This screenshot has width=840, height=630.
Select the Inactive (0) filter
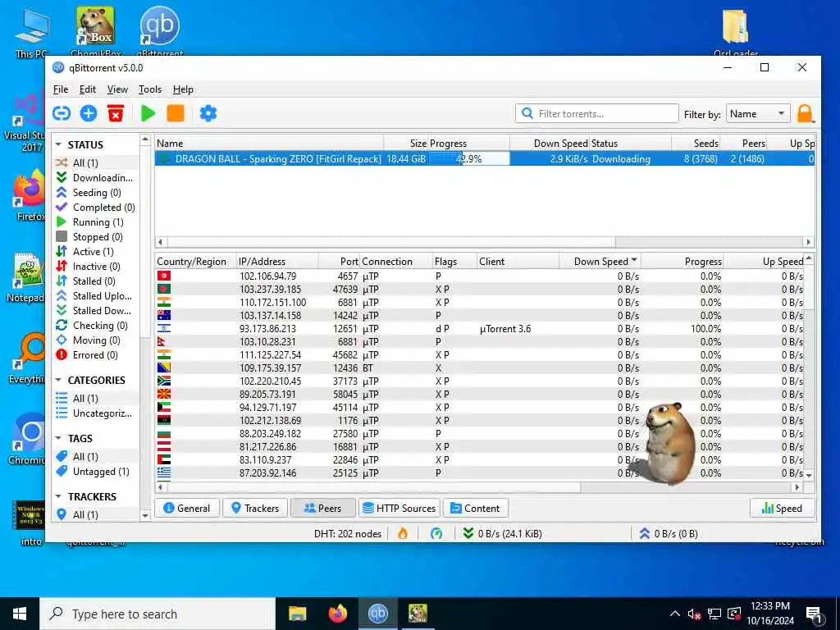(95, 267)
